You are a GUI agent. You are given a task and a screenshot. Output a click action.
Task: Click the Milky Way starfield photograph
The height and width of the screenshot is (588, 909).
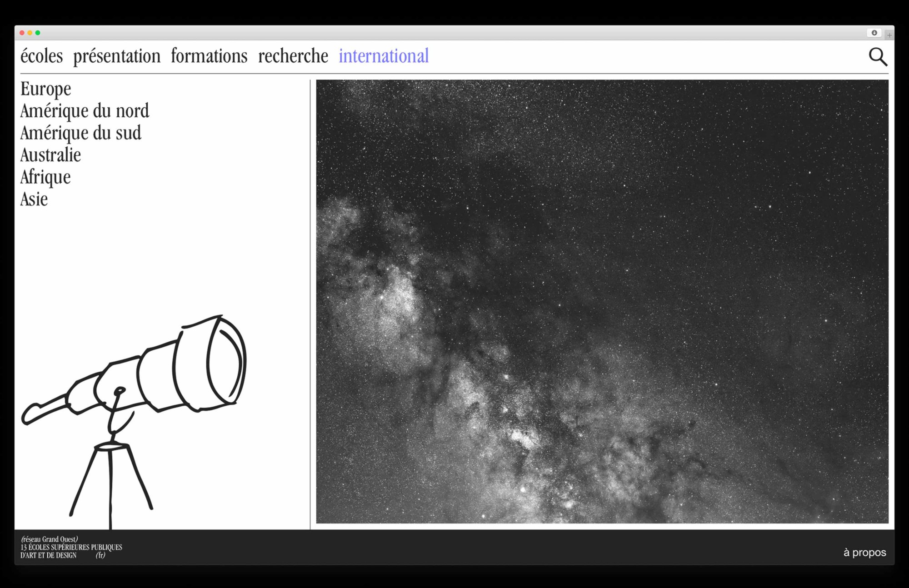coord(602,301)
